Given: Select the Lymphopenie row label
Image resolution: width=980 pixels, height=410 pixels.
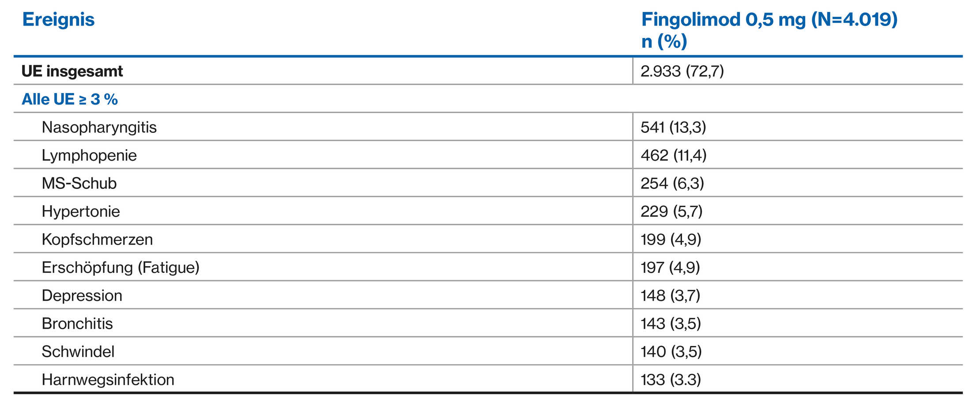Looking at the screenshot, I should [x=89, y=155].
